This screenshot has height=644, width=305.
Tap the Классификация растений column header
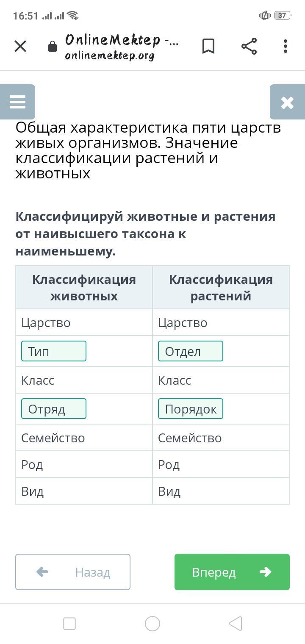pyautogui.click(x=221, y=288)
